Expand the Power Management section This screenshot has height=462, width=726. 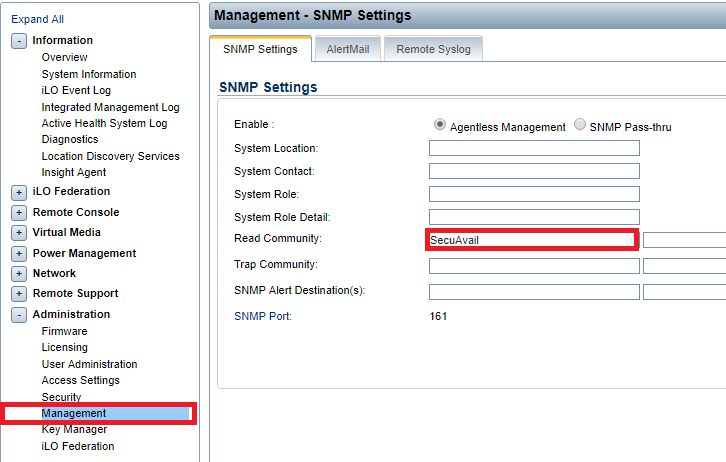pyautogui.click(x=19, y=254)
